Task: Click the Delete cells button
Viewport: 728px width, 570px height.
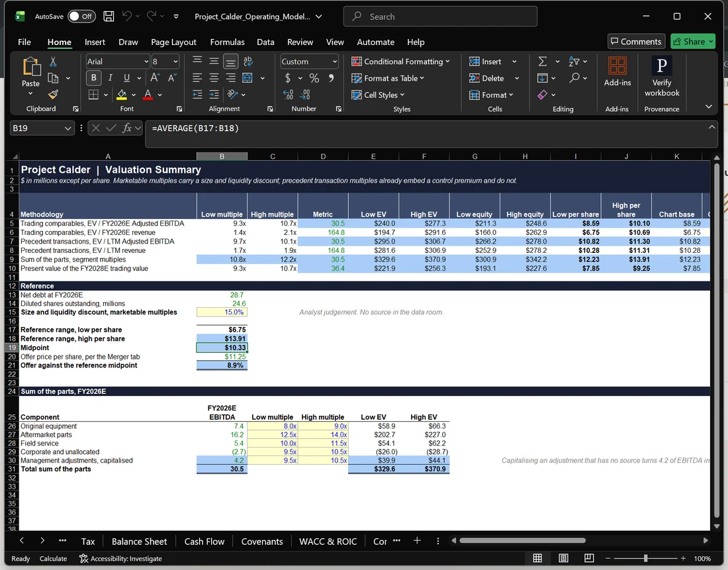Action: click(486, 78)
